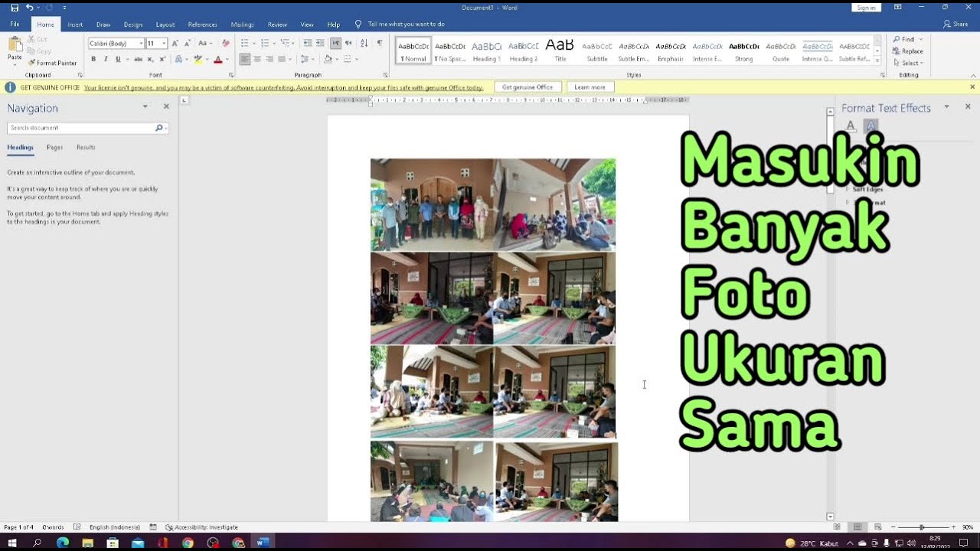Click the Replace button in Editing group

908,51
